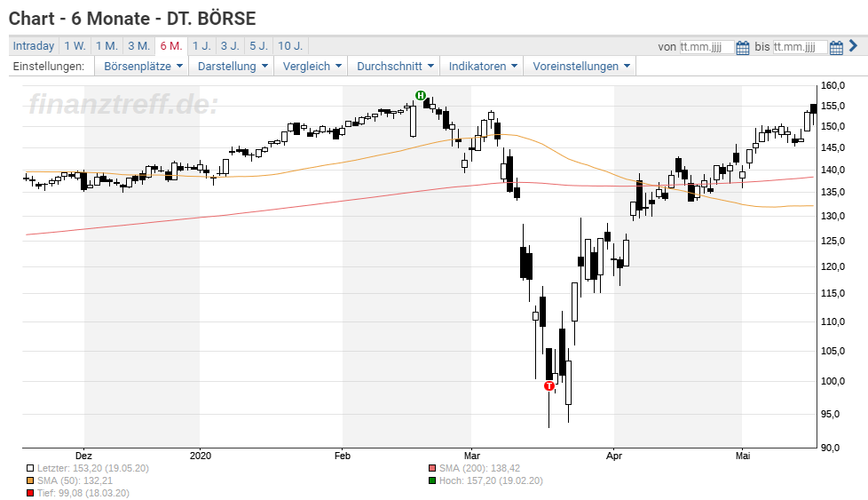Click the red T low marker on chart
The width and height of the screenshot is (868, 500).
(x=549, y=386)
